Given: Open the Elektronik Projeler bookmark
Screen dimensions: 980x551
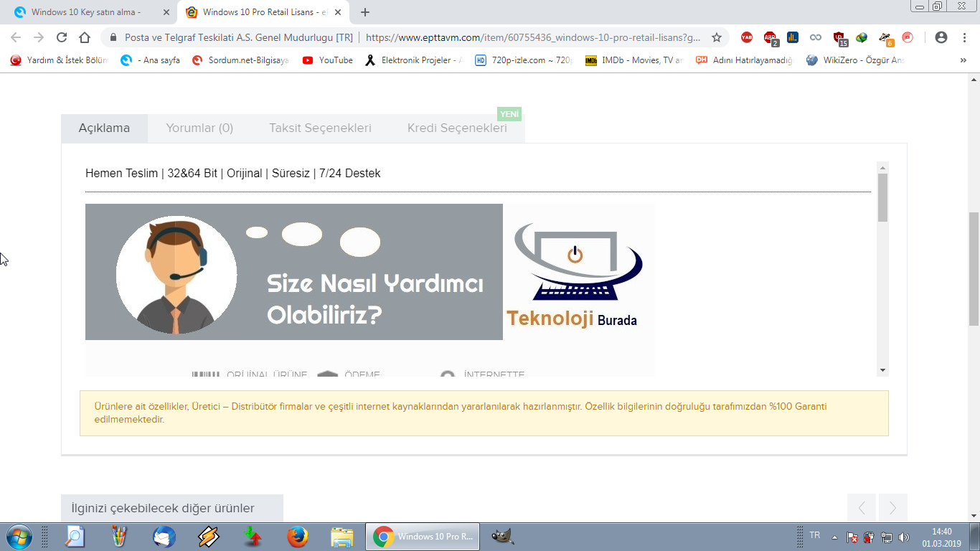Looking at the screenshot, I should coord(414,60).
